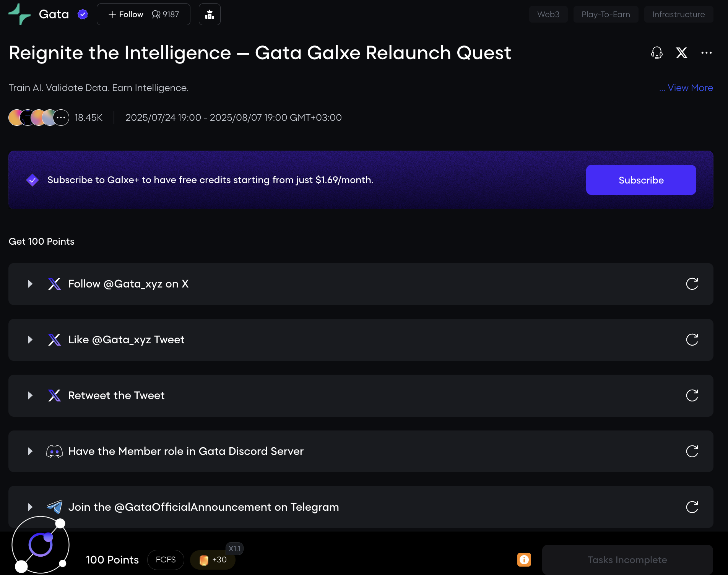
Task: Refresh the Telegram join task
Action: coord(692,507)
